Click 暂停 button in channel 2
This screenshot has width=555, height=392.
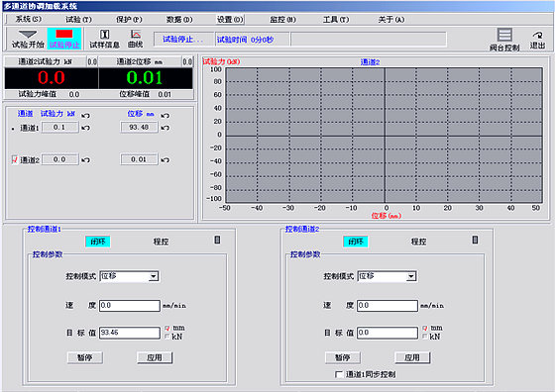click(x=342, y=357)
